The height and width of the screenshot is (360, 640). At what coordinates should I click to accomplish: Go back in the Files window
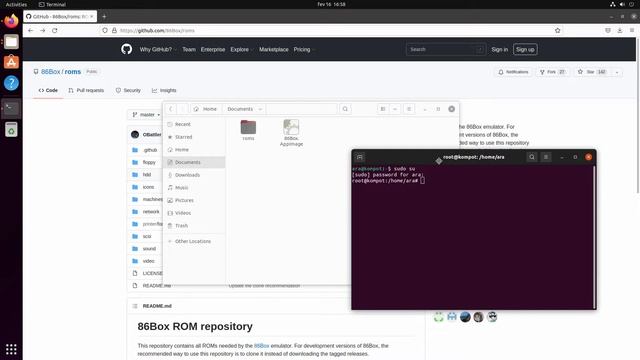171,109
